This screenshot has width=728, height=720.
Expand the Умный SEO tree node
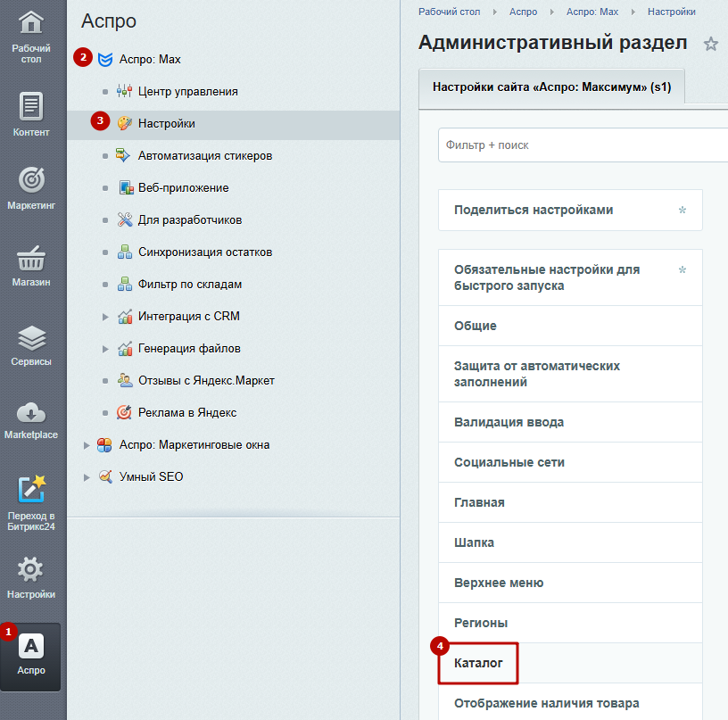[x=87, y=477]
